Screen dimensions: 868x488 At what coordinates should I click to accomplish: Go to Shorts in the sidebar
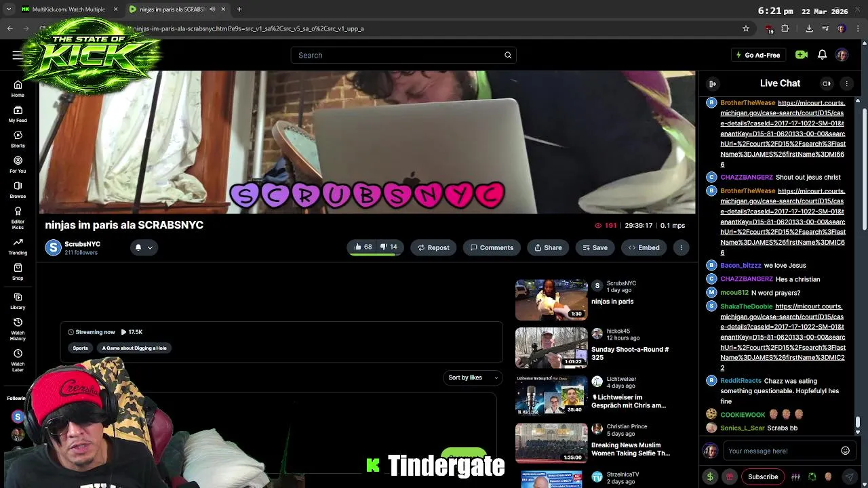coord(18,140)
